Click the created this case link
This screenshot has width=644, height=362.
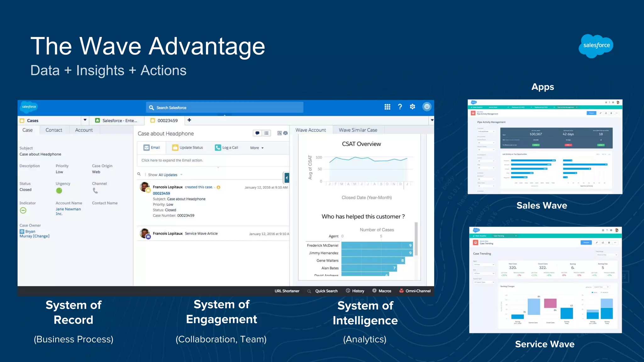click(199, 187)
